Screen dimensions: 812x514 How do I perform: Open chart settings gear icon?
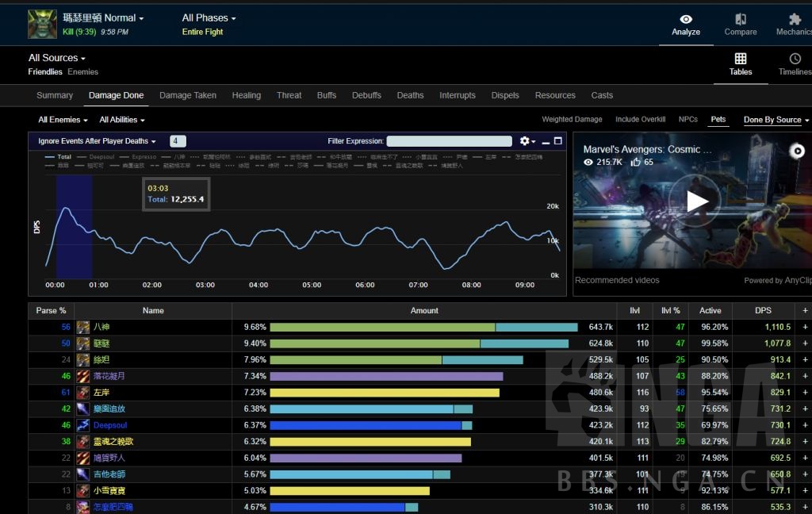point(524,141)
